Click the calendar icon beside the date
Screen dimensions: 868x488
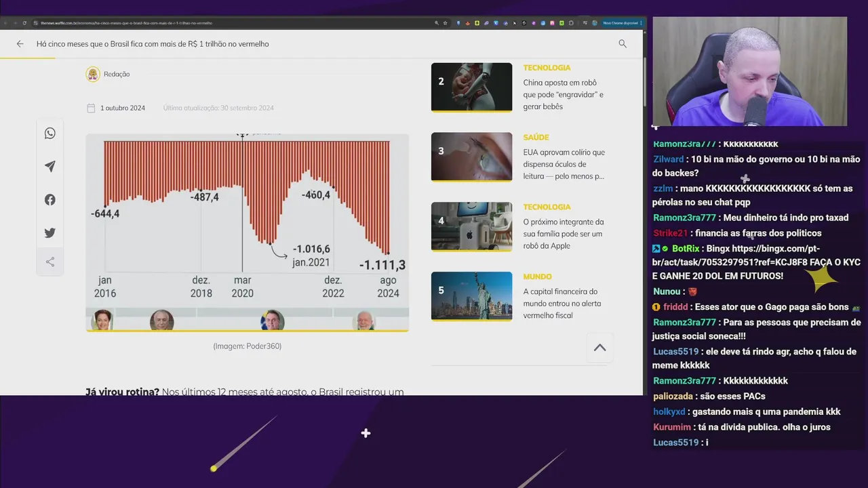pos(91,108)
